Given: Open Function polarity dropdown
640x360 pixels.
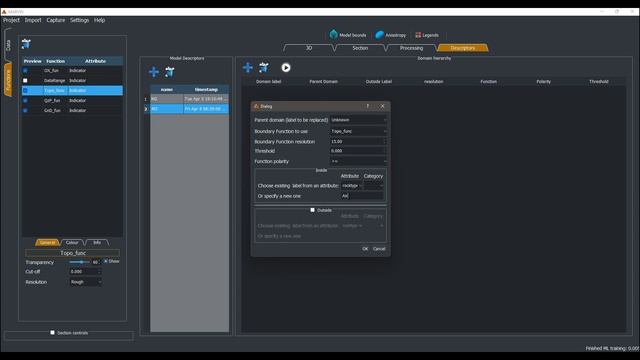Looking at the screenshot, I should pyautogui.click(x=358, y=161).
